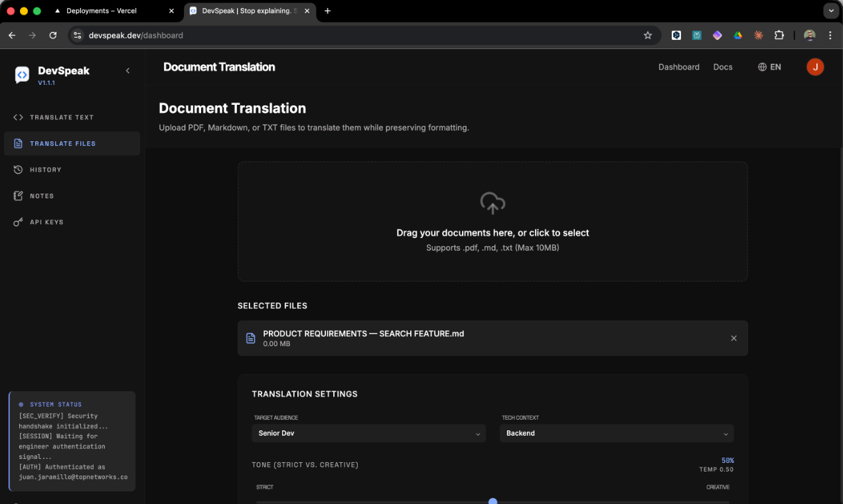Open the EN language selector
The width and height of the screenshot is (843, 504).
point(769,67)
